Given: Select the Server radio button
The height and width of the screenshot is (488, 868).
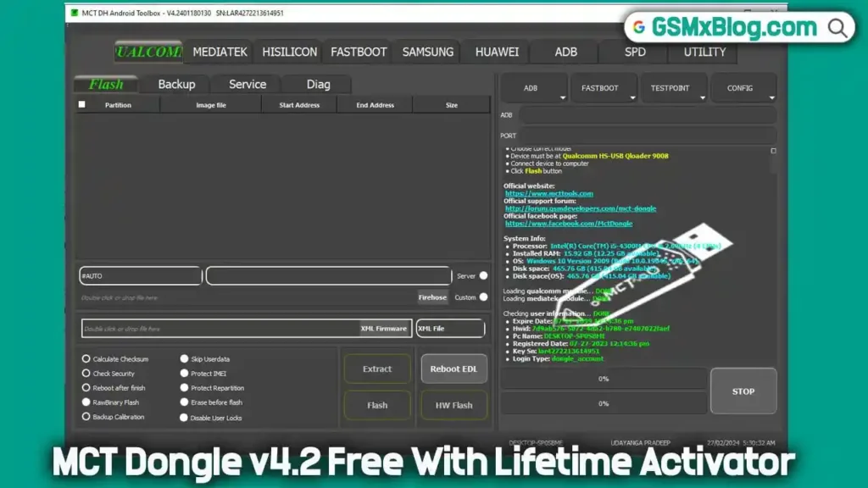Looking at the screenshot, I should [x=483, y=275].
